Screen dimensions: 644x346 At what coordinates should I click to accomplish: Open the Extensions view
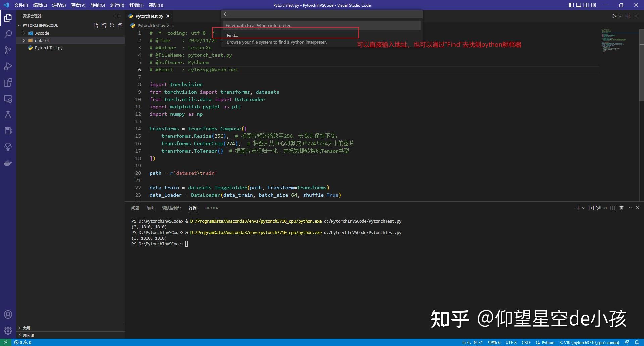(8, 82)
